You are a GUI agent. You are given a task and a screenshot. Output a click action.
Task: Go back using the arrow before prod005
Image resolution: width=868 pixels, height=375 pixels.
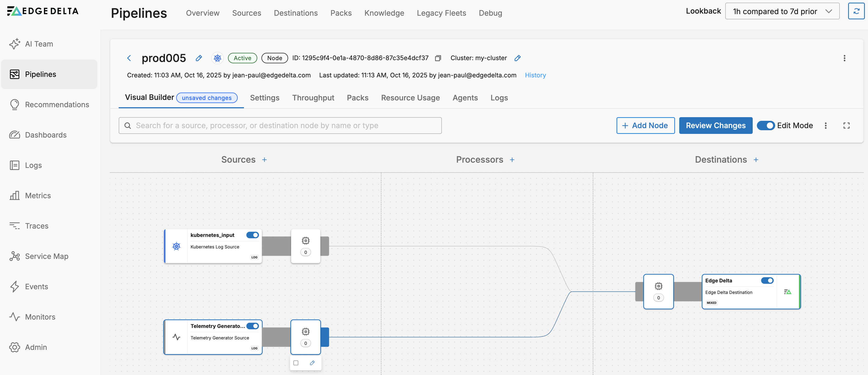129,58
